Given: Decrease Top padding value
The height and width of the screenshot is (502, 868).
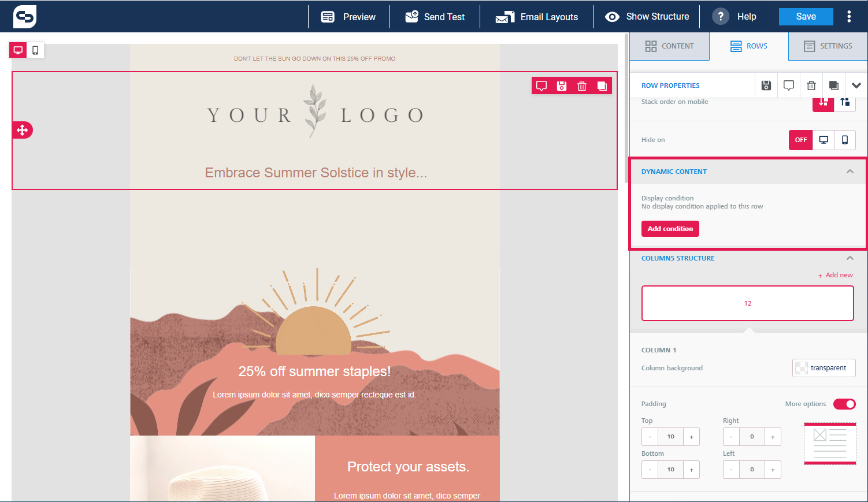Looking at the screenshot, I should (x=650, y=437).
